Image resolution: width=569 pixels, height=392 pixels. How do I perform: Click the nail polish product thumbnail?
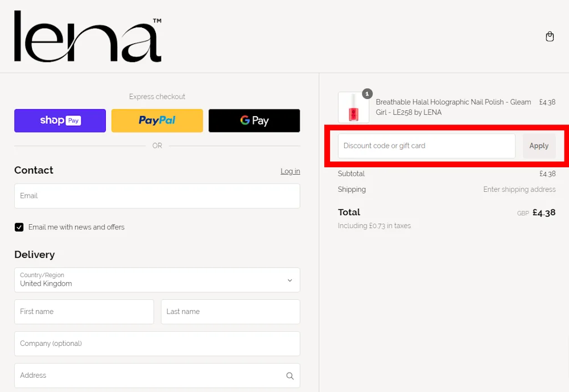pyautogui.click(x=353, y=107)
